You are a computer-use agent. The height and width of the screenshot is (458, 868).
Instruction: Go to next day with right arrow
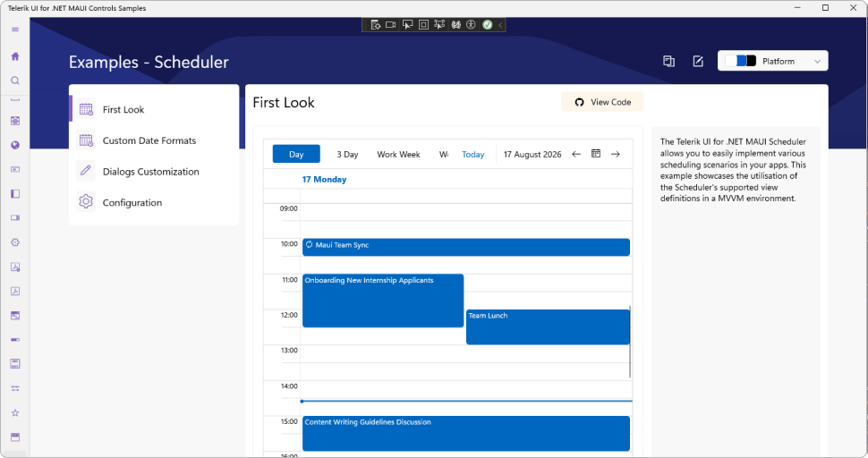tap(616, 155)
